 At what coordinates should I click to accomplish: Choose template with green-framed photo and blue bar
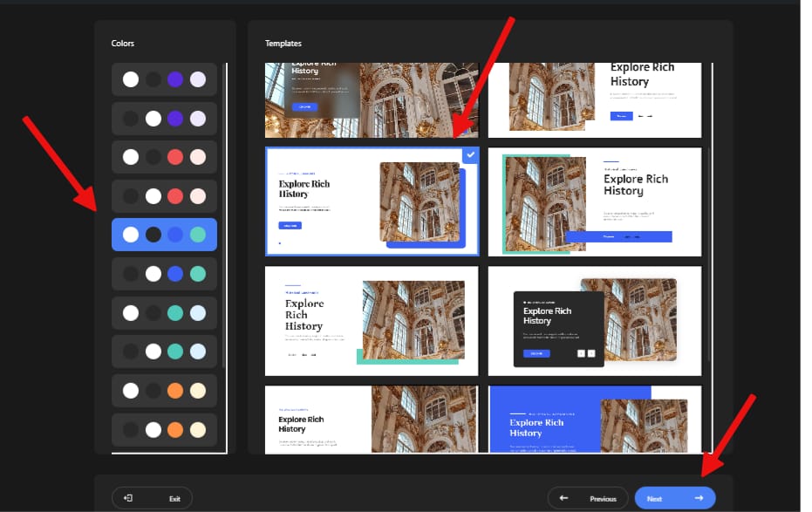(x=595, y=201)
